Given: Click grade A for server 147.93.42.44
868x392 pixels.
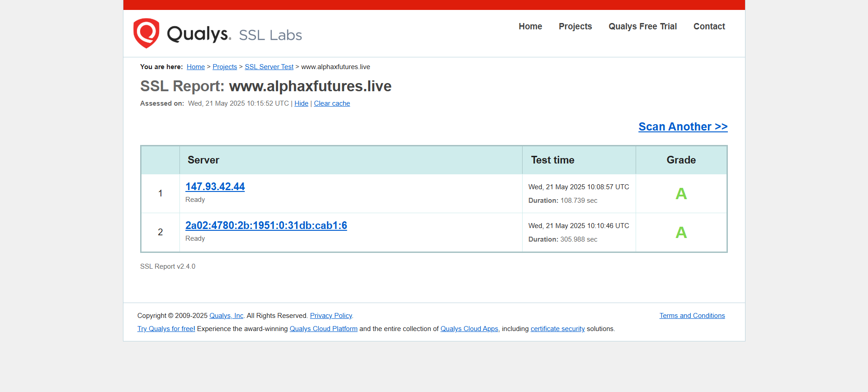Looking at the screenshot, I should [x=681, y=194].
